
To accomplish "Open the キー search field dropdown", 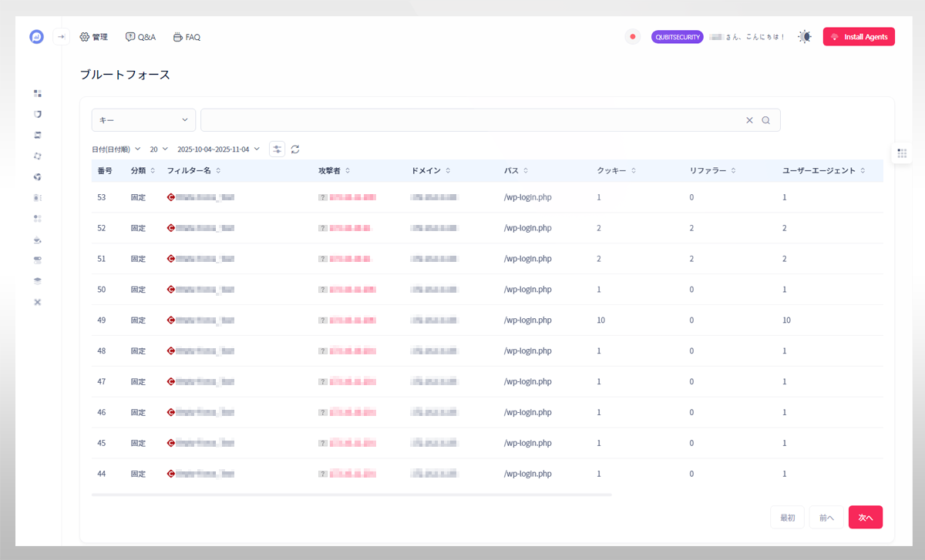I will 143,120.
